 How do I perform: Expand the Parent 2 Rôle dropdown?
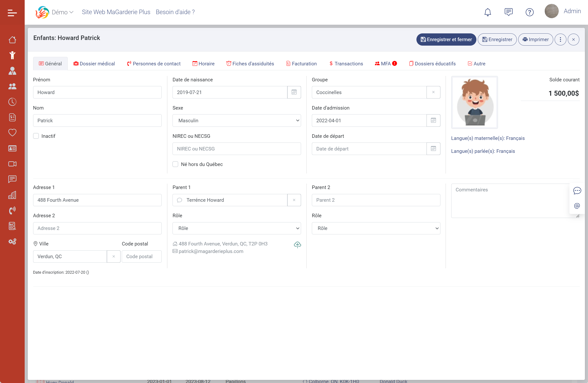pos(376,228)
